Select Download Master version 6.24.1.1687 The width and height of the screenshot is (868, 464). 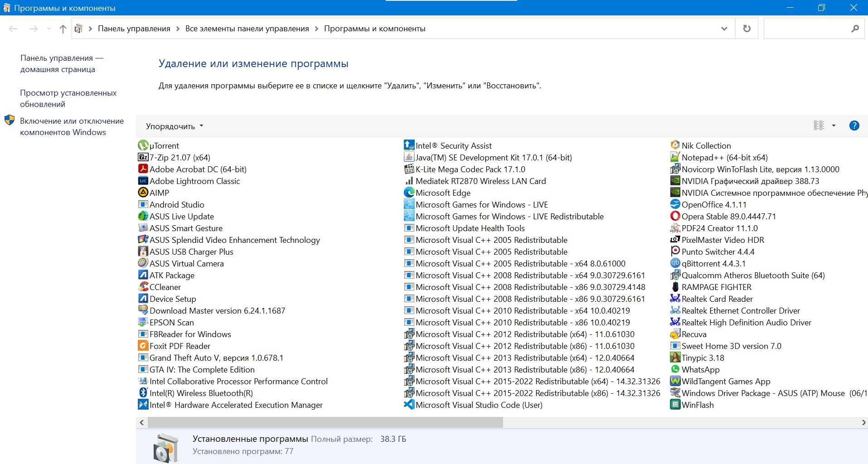(x=217, y=310)
